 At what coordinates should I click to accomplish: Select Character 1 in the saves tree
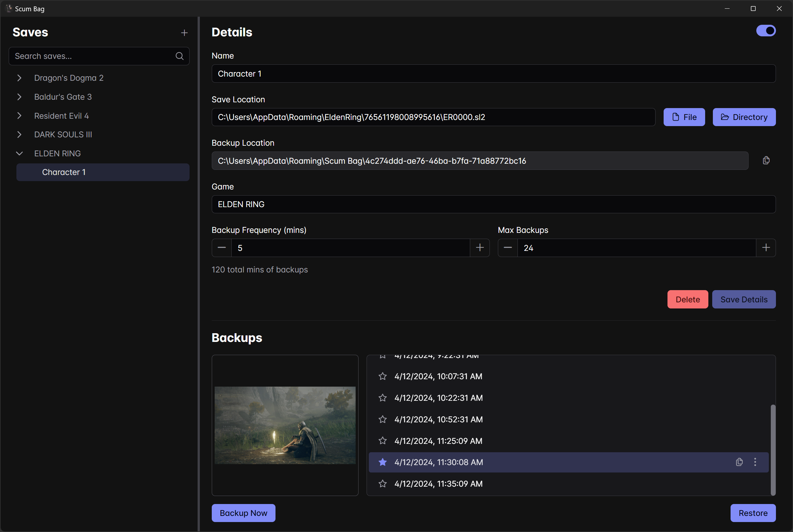tap(64, 172)
